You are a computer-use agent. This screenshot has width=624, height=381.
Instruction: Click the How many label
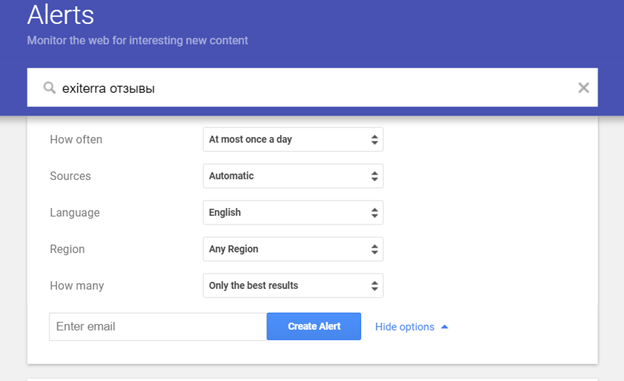(77, 286)
